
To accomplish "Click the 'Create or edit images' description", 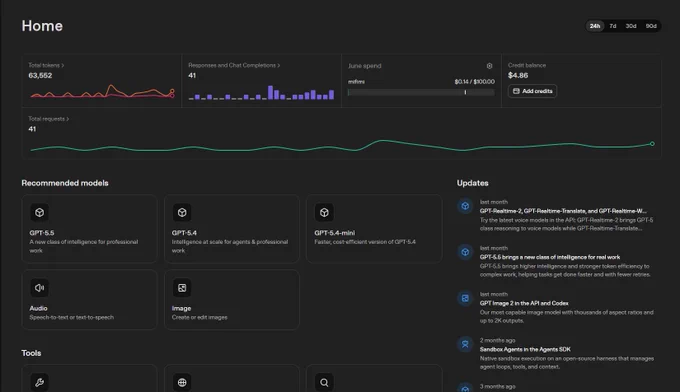I will [x=199, y=317].
